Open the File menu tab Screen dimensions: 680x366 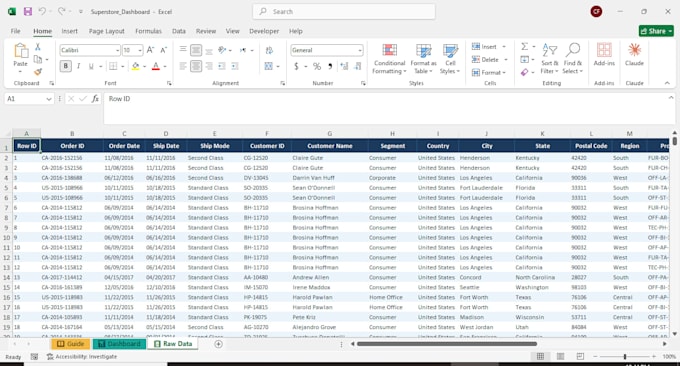pos(16,31)
